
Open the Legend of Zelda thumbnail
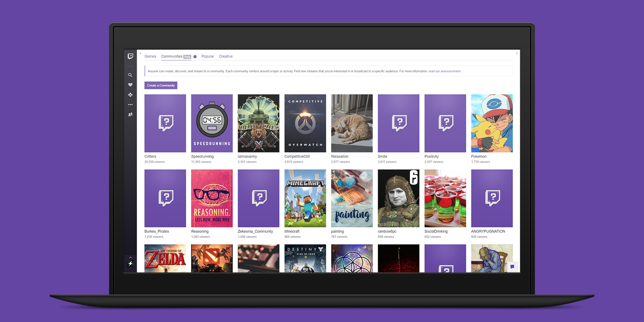165,258
